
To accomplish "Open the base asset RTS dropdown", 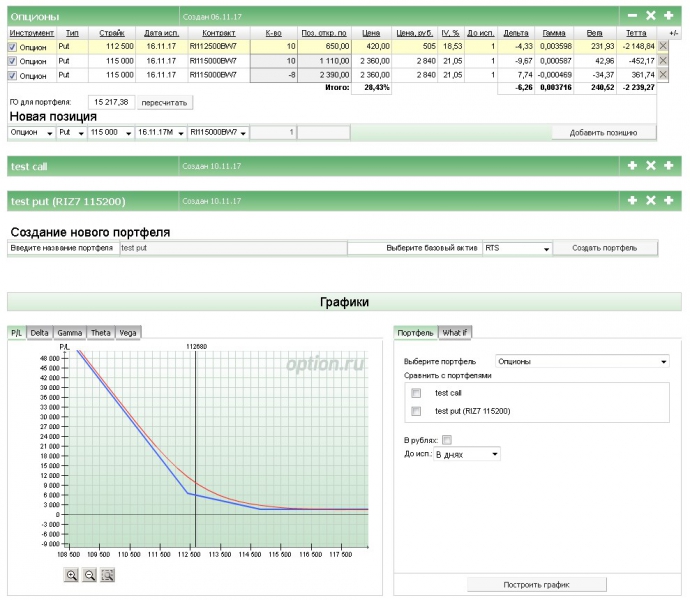I will tap(517, 248).
